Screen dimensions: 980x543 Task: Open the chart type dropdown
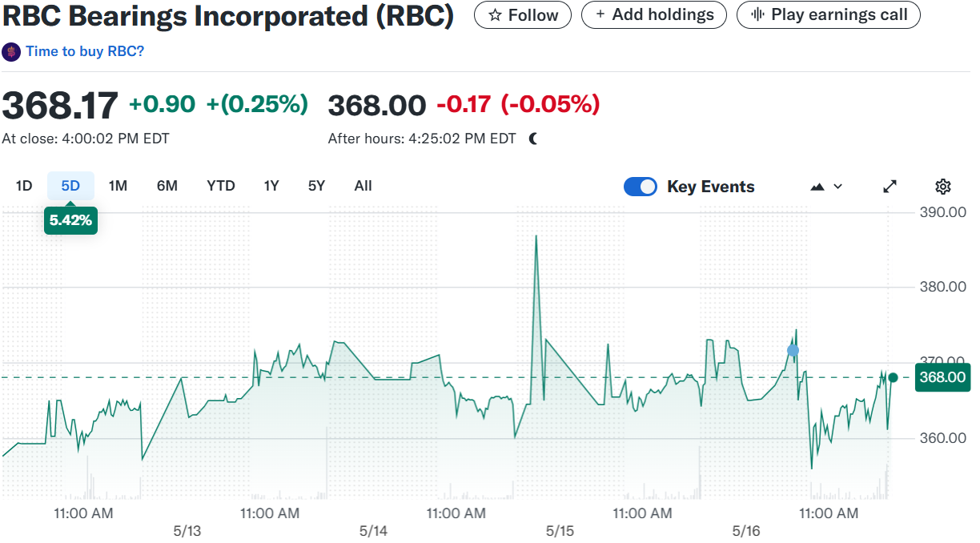[x=827, y=187]
